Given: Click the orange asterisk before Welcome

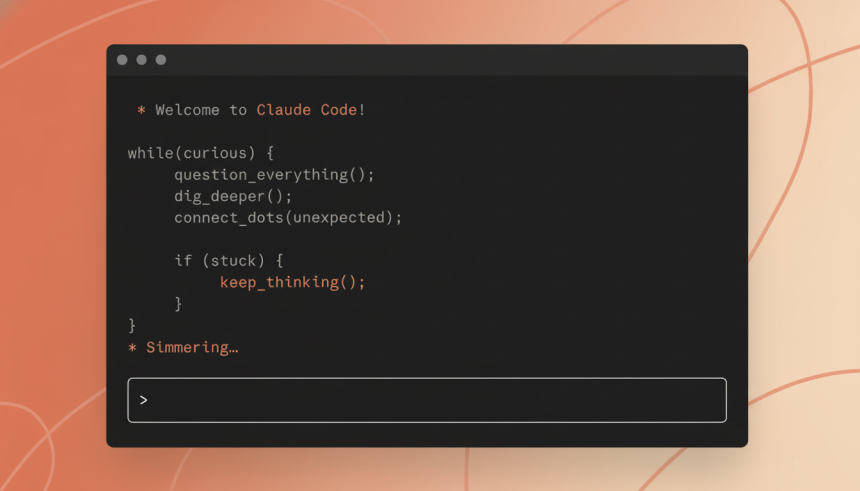Looking at the screenshot, I should tap(141, 110).
